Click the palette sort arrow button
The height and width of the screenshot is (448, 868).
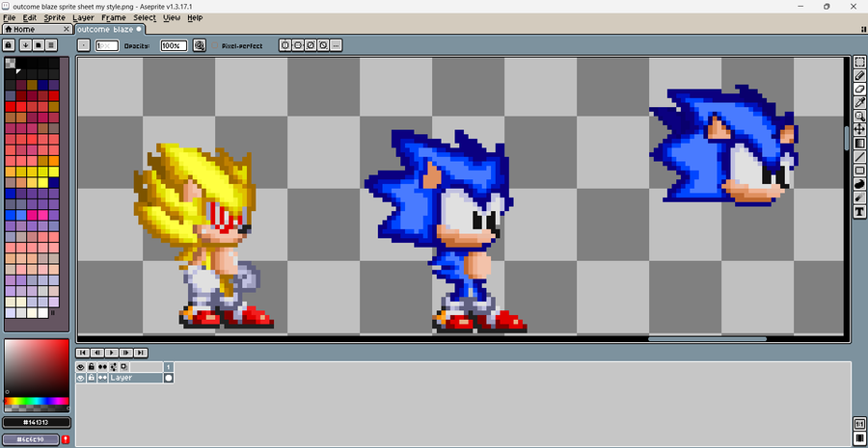pyautogui.click(x=25, y=45)
